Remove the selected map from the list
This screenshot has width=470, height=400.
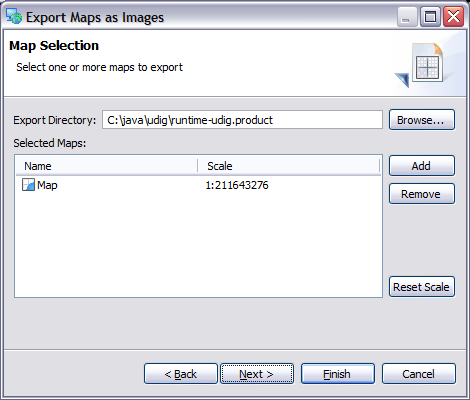click(422, 194)
